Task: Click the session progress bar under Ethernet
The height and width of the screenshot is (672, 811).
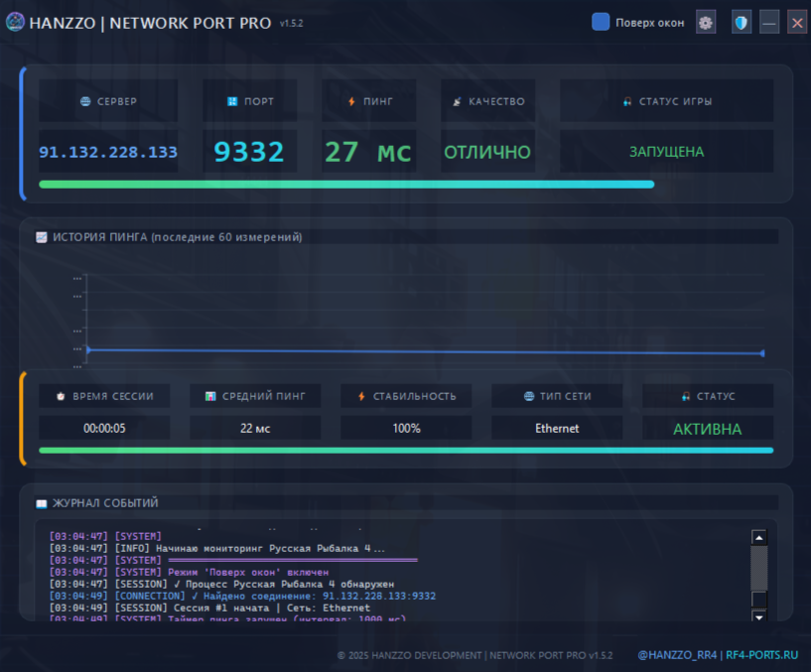Action: 405,450
